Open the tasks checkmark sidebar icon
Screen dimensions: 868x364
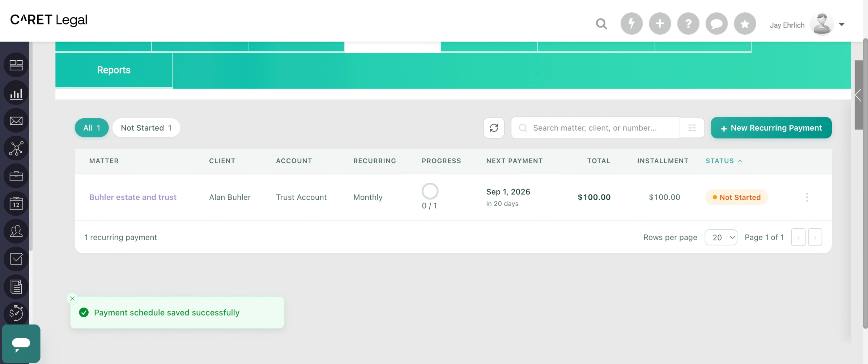point(16,259)
